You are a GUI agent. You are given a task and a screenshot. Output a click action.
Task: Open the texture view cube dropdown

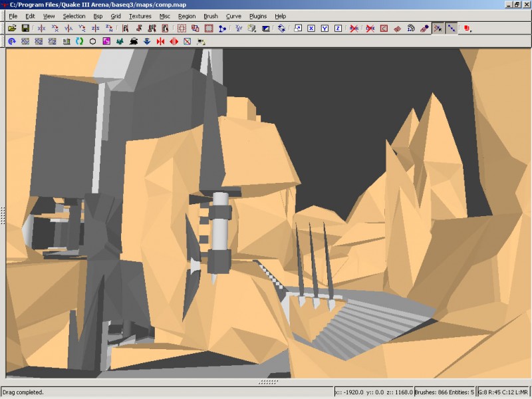tap(252, 28)
